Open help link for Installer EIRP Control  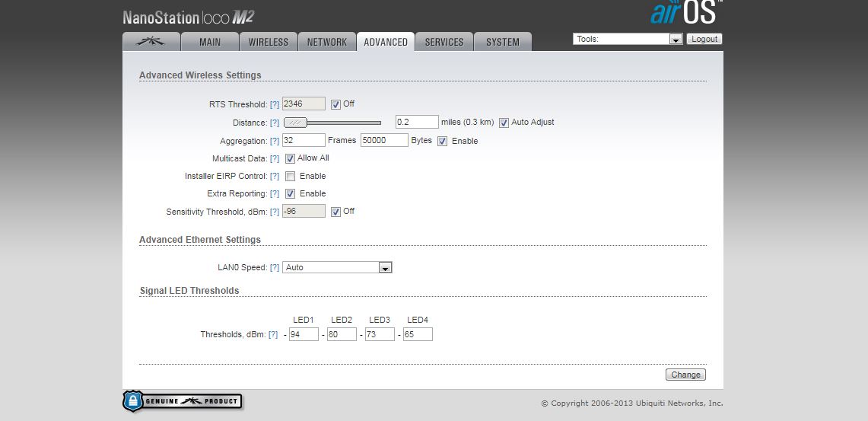coord(275,176)
